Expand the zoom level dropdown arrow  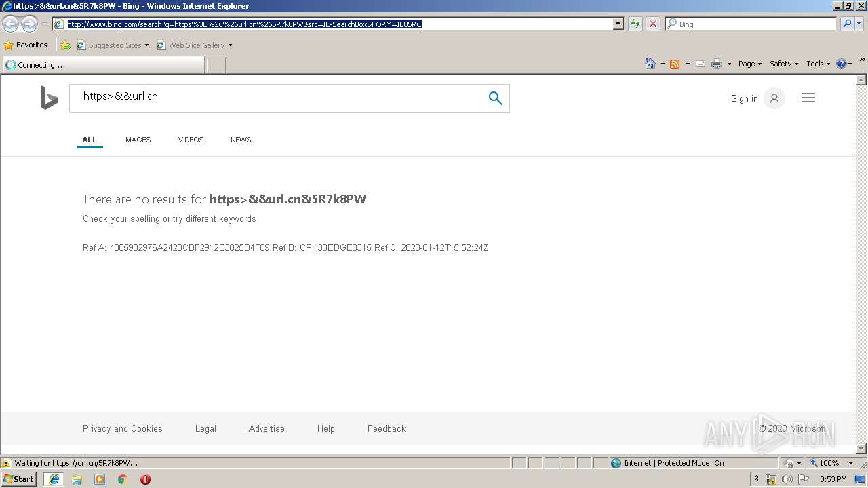coord(850,463)
